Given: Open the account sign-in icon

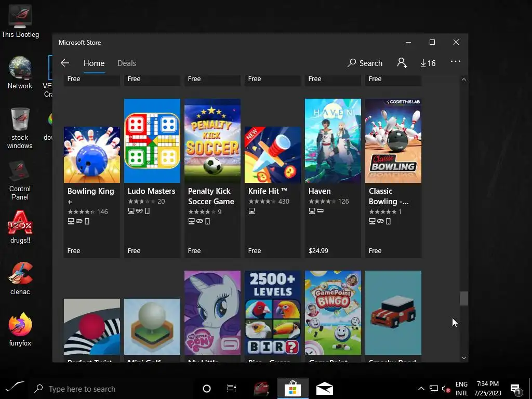Looking at the screenshot, I should click(402, 63).
